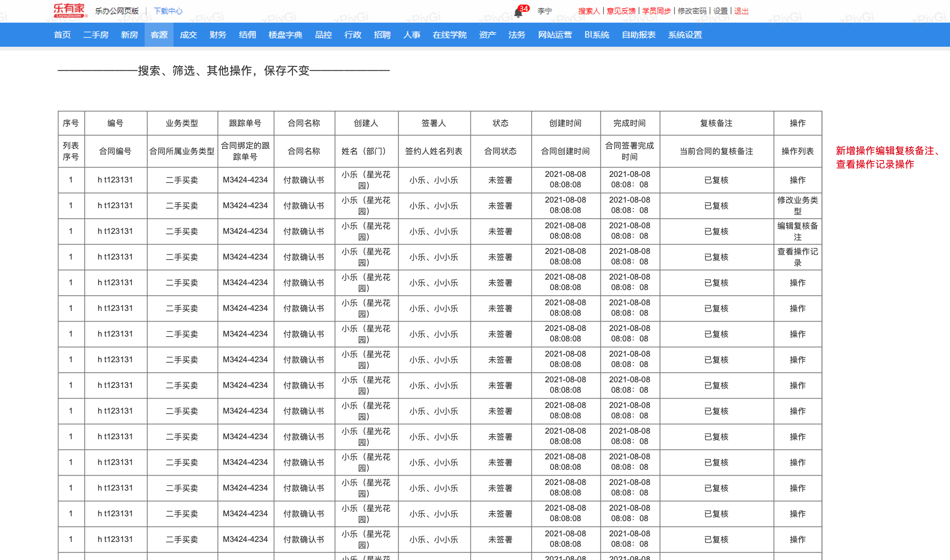The image size is (950, 560).
Task: Click the 编号 column header
Action: pyautogui.click(x=116, y=123)
